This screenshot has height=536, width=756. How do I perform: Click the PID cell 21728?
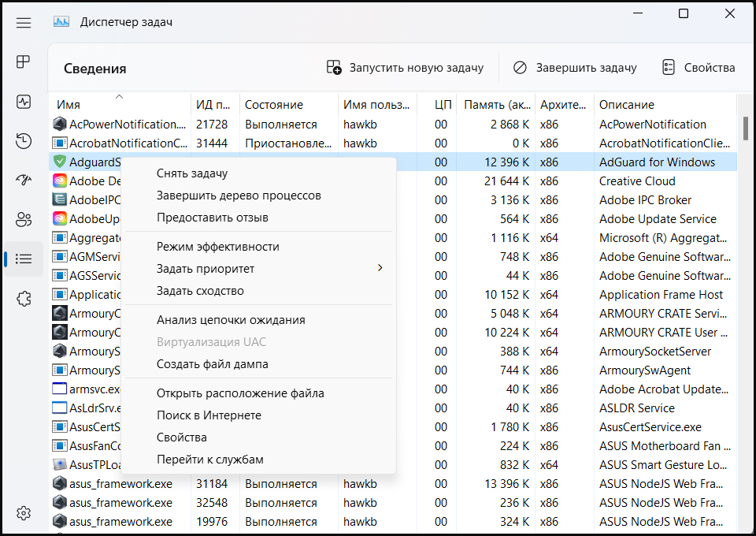[212, 124]
